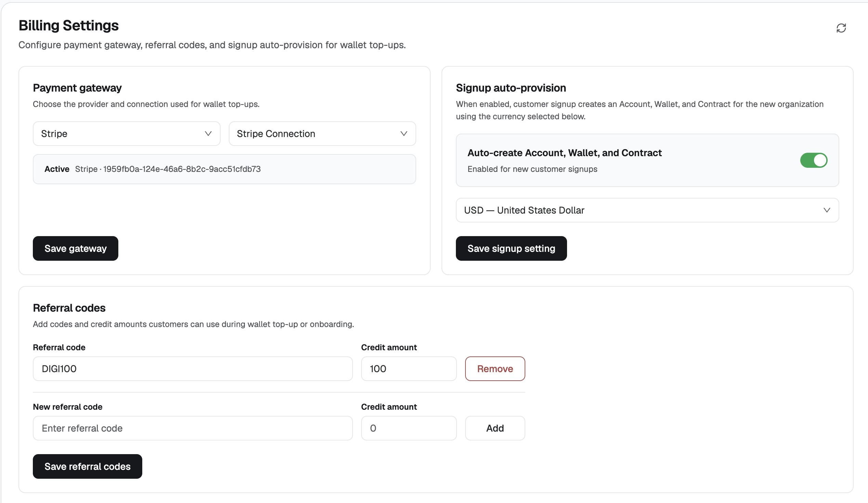The image size is (868, 503).
Task: Open the Stripe Connection dropdown
Action: 322,134
